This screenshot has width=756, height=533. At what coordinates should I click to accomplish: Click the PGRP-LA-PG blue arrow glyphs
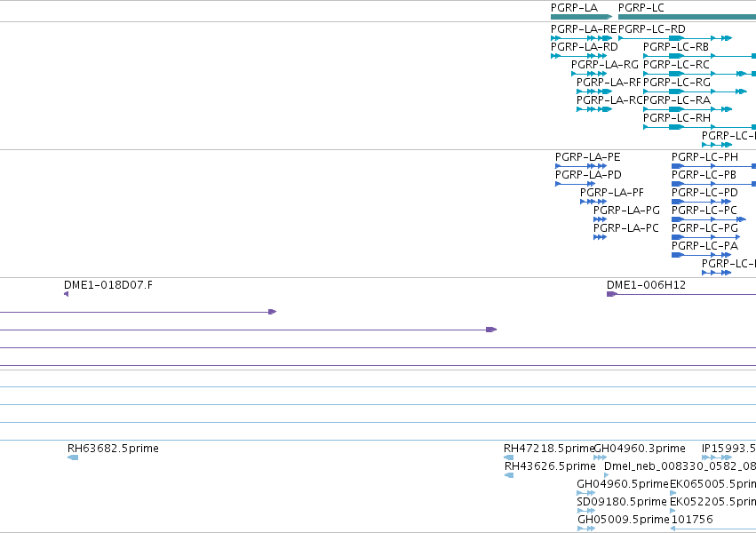pos(600,219)
